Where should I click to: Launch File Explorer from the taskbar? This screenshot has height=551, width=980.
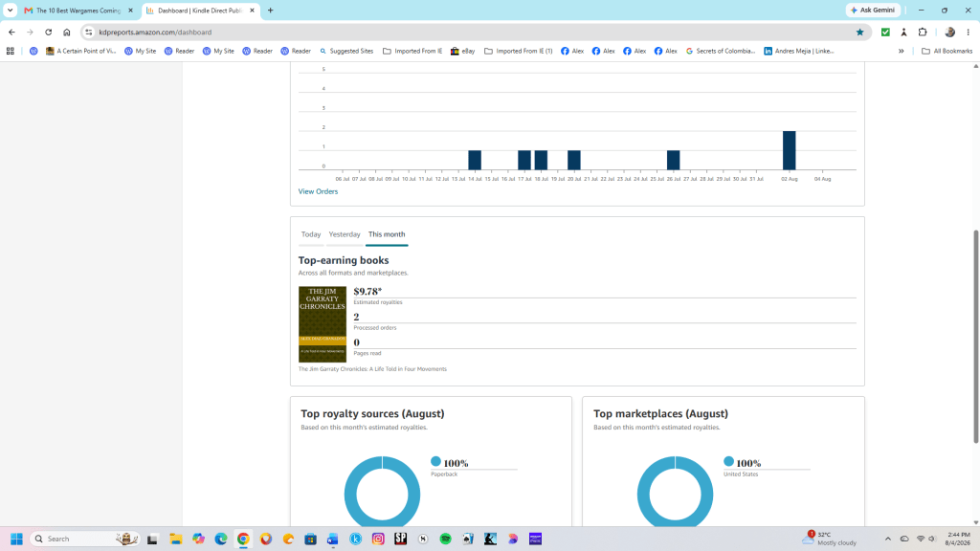[176, 539]
